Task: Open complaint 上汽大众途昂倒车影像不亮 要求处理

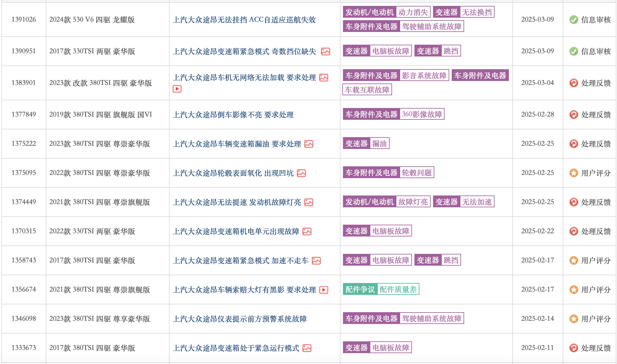Action: 233,115
